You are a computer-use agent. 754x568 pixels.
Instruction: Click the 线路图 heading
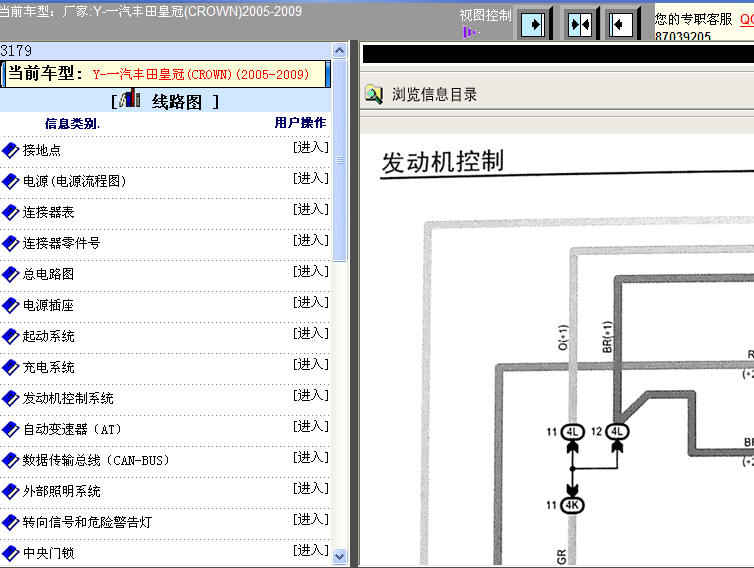177,102
